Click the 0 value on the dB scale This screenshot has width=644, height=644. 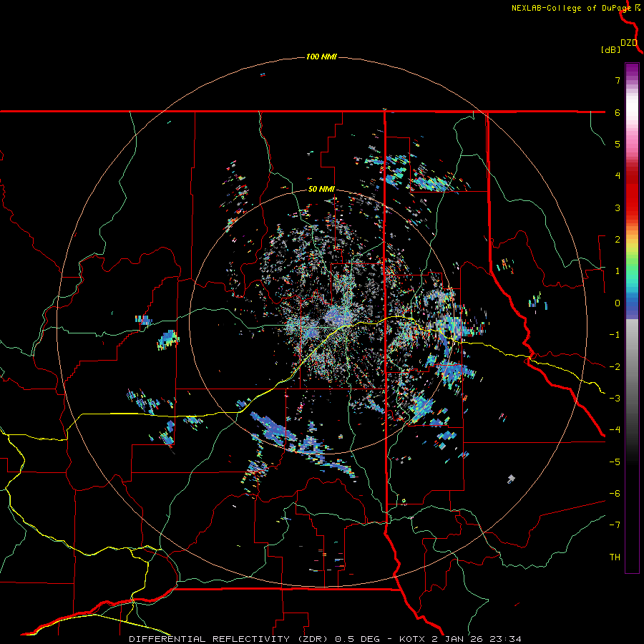618,303
